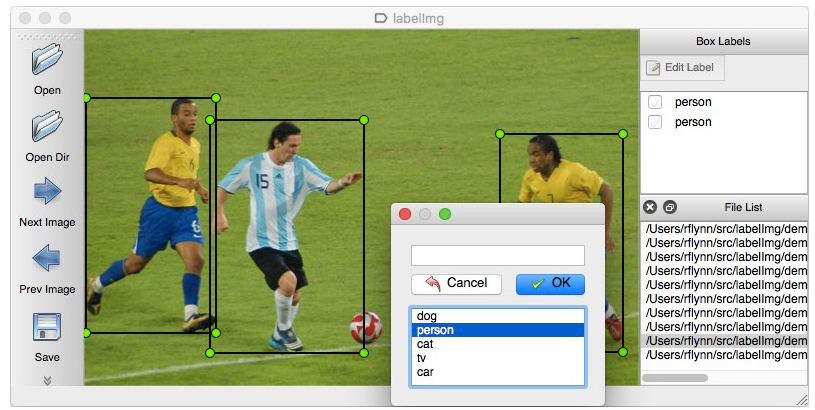Select cat in the label list
This screenshot has height=410, width=815.
click(x=498, y=344)
